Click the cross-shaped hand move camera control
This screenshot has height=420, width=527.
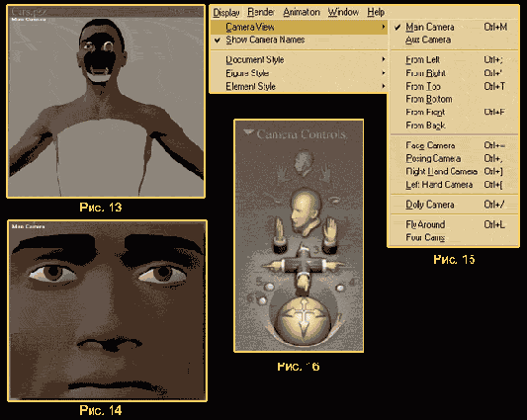(x=304, y=268)
